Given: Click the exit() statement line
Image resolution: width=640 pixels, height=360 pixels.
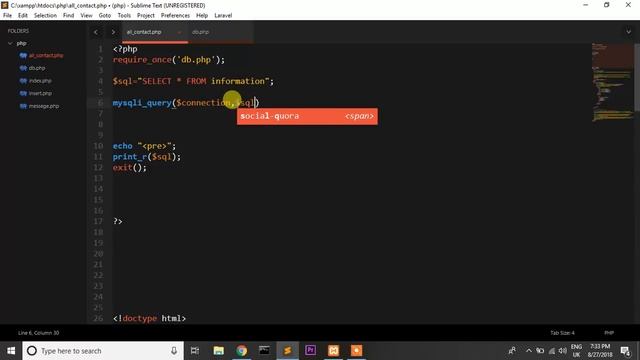Looking at the screenshot, I should pyautogui.click(x=129, y=167).
